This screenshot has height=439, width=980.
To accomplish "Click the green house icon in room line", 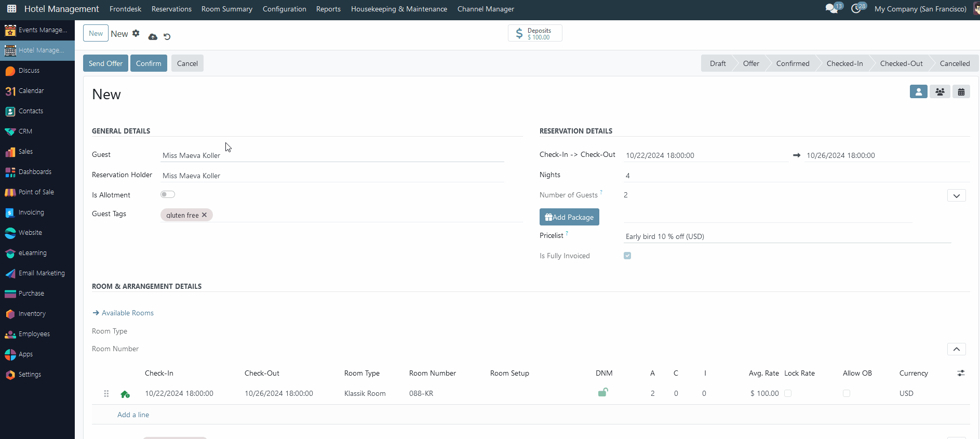I will 125,394.
